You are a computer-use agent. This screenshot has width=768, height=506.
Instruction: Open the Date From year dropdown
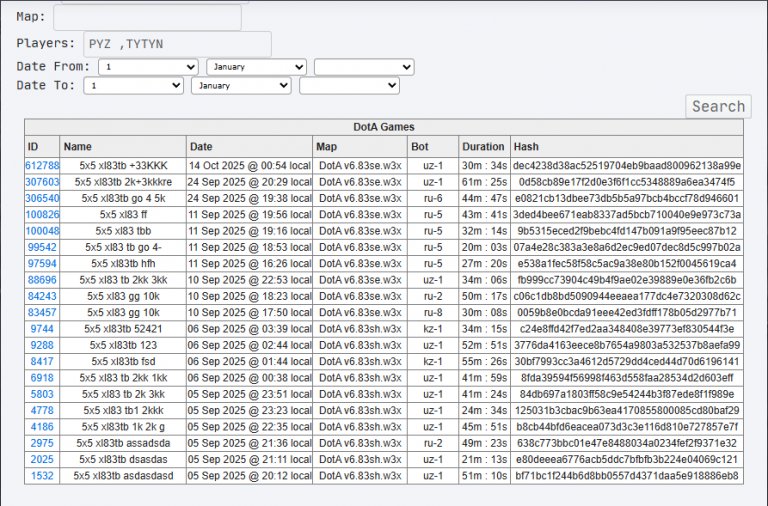point(364,67)
